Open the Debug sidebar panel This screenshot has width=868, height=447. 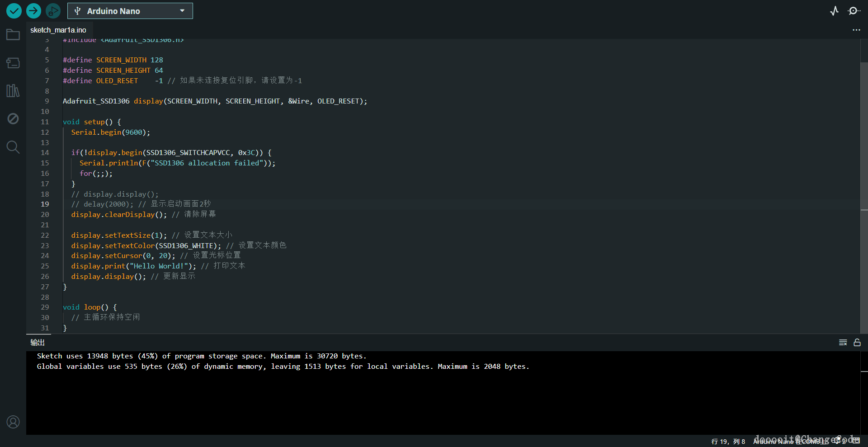(x=13, y=119)
